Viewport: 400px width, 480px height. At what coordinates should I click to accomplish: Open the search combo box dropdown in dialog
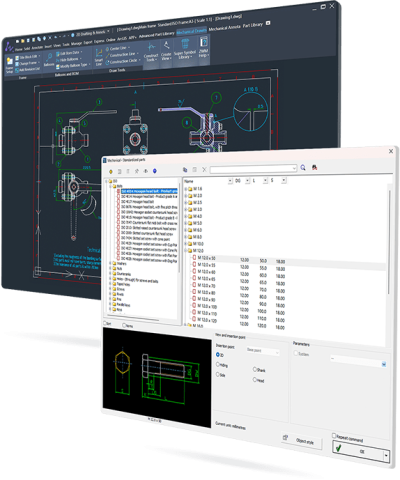pos(294,168)
